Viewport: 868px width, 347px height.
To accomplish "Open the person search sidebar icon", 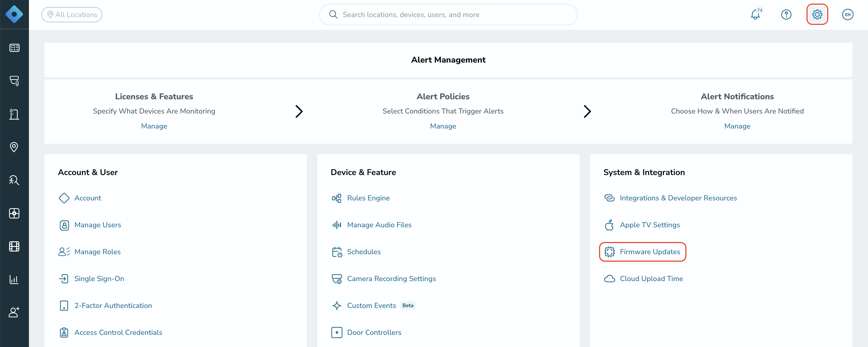I will 14,180.
